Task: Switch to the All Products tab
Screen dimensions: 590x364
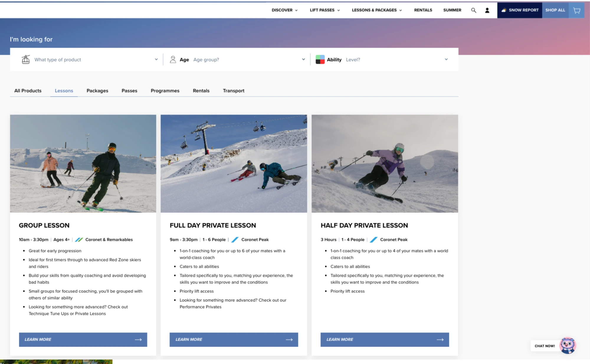Action: (28, 91)
